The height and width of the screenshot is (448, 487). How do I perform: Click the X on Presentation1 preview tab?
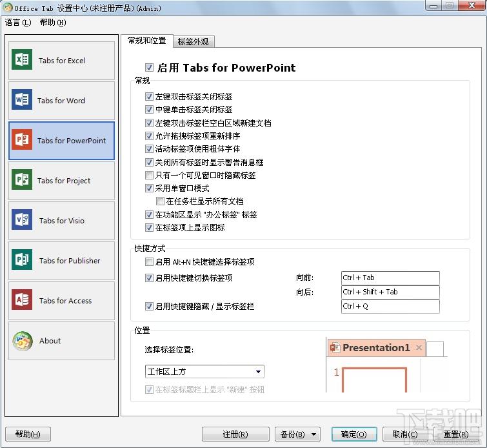[x=419, y=347]
